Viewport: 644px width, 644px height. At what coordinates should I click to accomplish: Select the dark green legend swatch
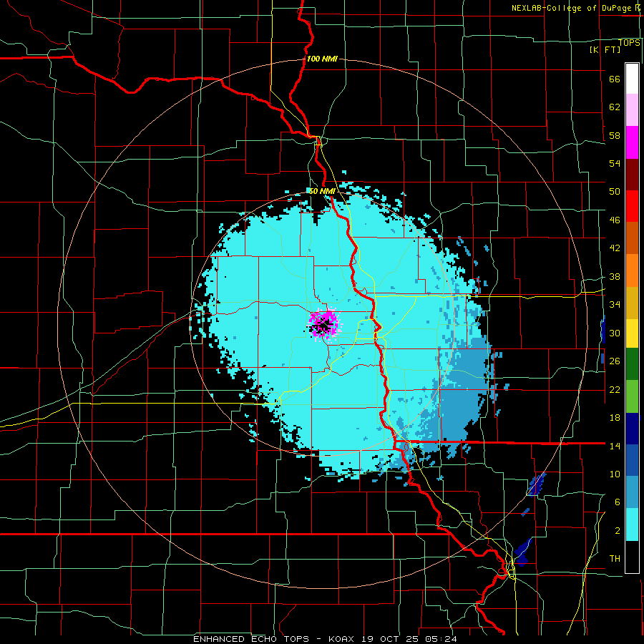[632, 364]
